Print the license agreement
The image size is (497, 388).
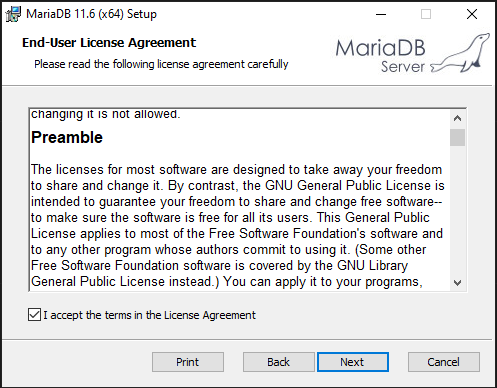(x=188, y=362)
